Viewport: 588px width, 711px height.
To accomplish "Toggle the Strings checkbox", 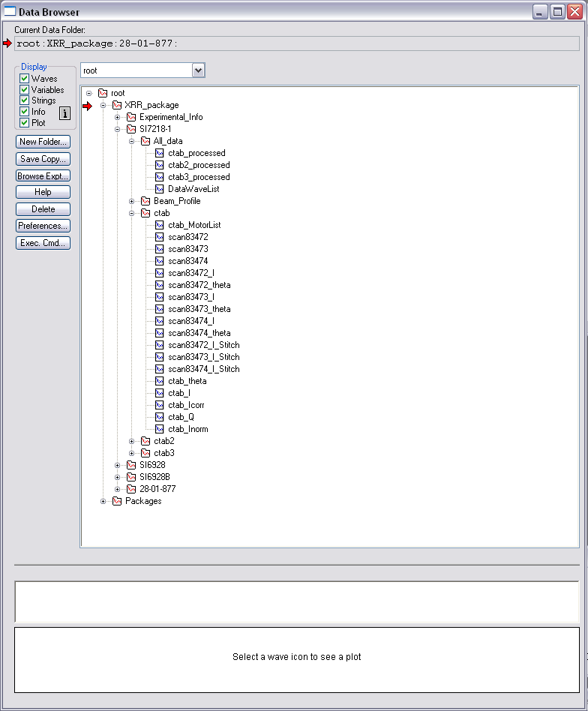I will click(x=25, y=100).
